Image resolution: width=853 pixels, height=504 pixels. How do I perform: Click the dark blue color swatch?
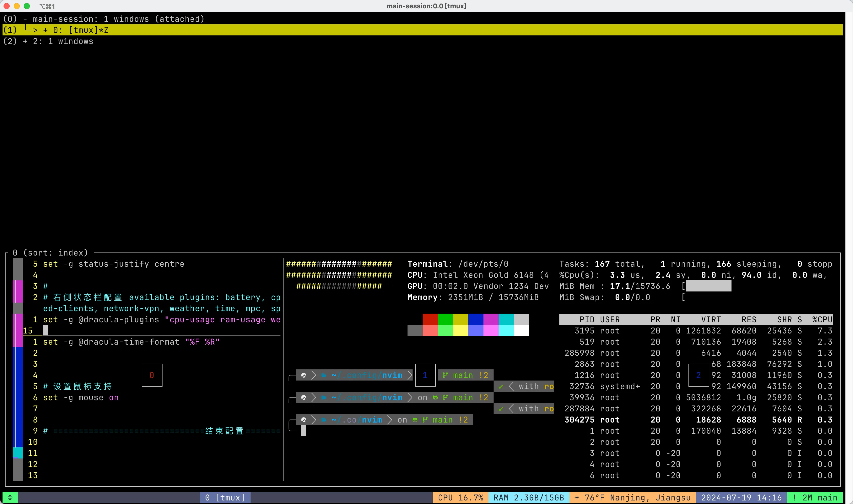point(476,319)
